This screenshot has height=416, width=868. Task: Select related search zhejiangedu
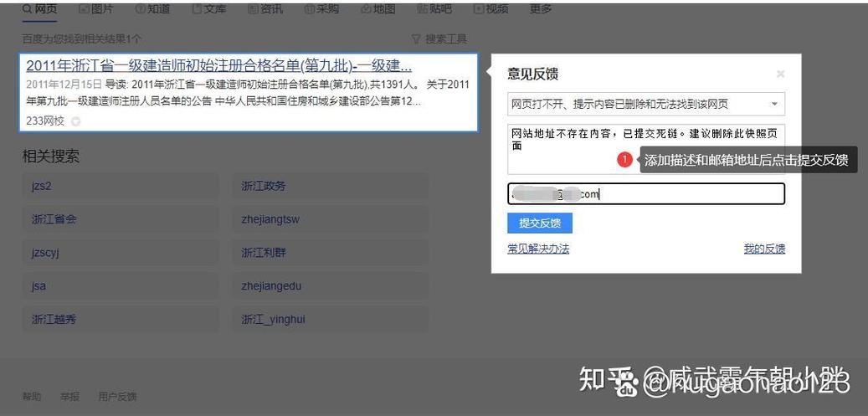pyautogui.click(x=330, y=286)
